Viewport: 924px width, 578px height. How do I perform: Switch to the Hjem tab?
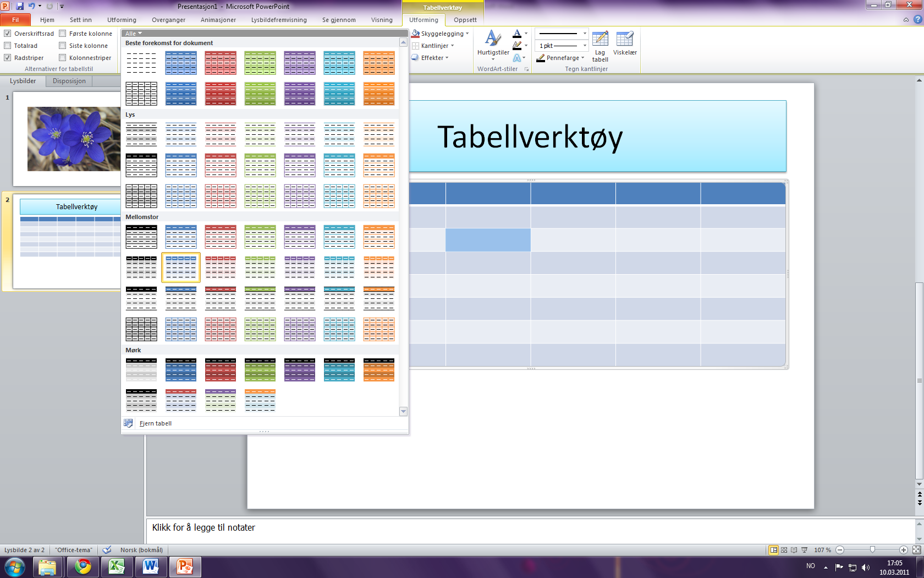47,20
